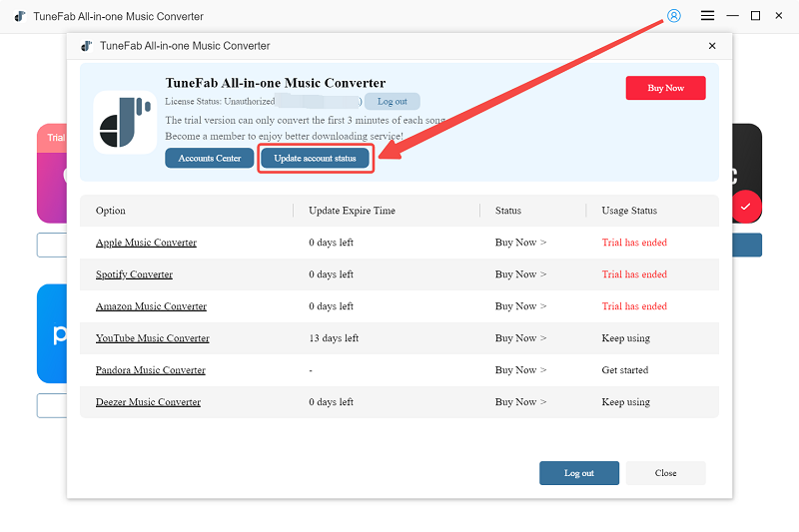The width and height of the screenshot is (799, 532).
Task: Open Apple Music Converter link
Action: [146, 243]
